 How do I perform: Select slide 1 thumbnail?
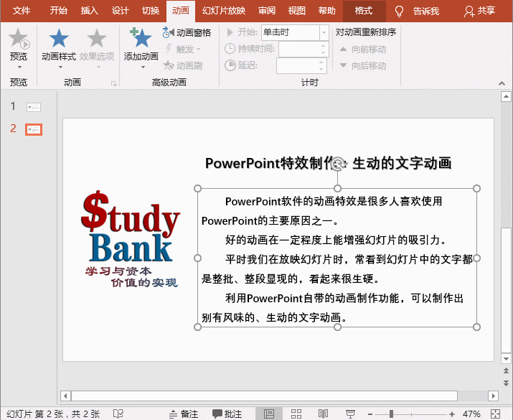(x=34, y=107)
